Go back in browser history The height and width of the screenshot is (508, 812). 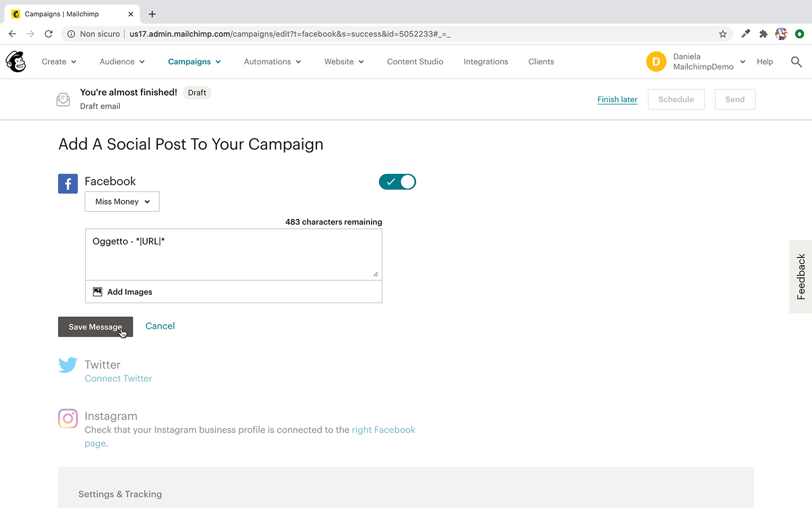pos(12,34)
